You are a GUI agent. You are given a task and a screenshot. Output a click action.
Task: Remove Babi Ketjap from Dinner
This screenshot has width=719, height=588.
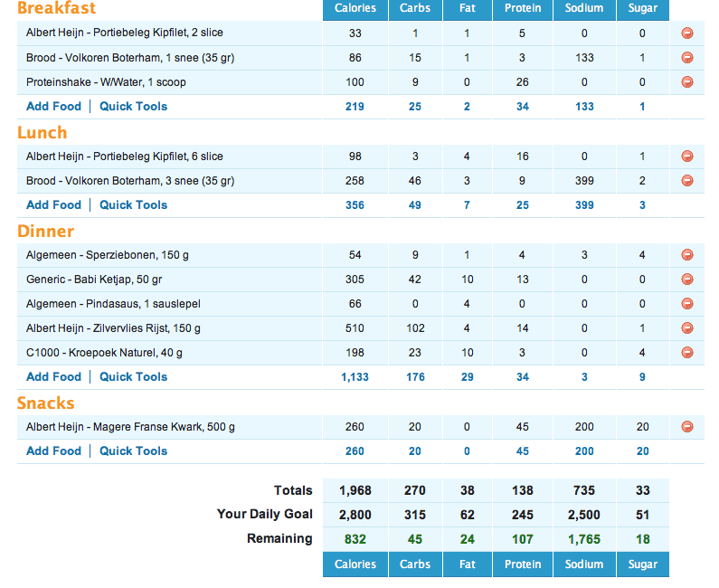[687, 280]
